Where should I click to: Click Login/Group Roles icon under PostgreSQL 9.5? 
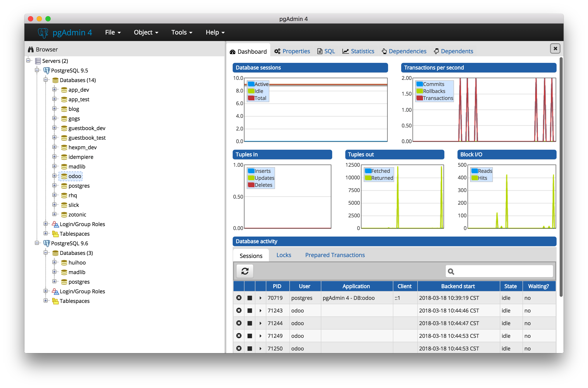click(55, 224)
